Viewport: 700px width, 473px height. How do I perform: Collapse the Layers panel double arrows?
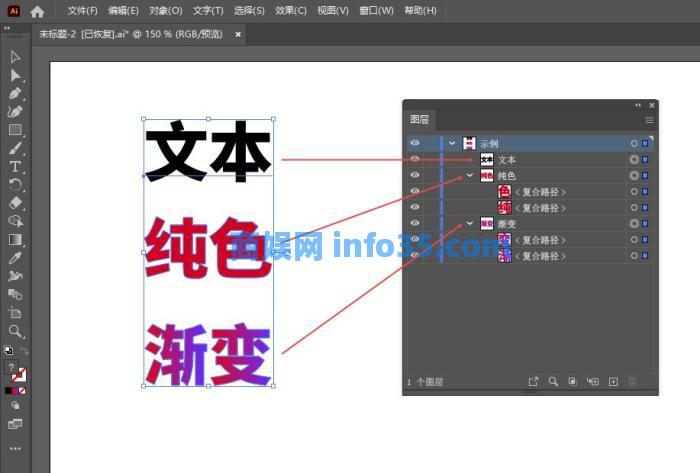pos(638,105)
